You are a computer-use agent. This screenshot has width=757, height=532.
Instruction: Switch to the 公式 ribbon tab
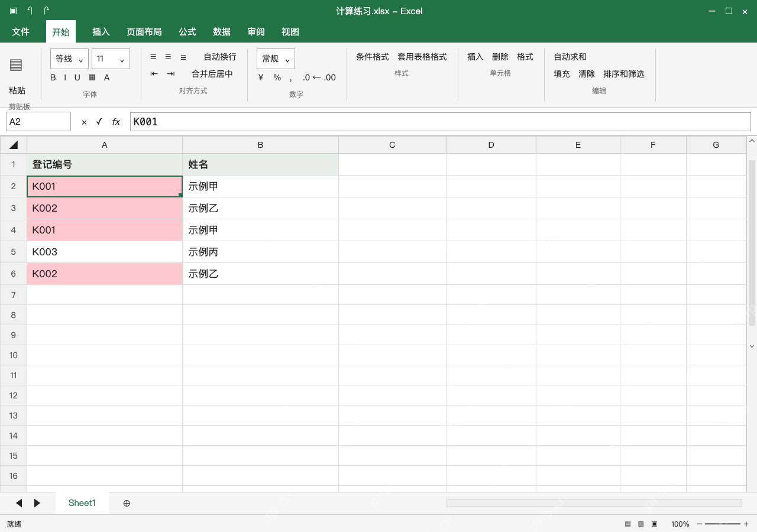point(187,32)
